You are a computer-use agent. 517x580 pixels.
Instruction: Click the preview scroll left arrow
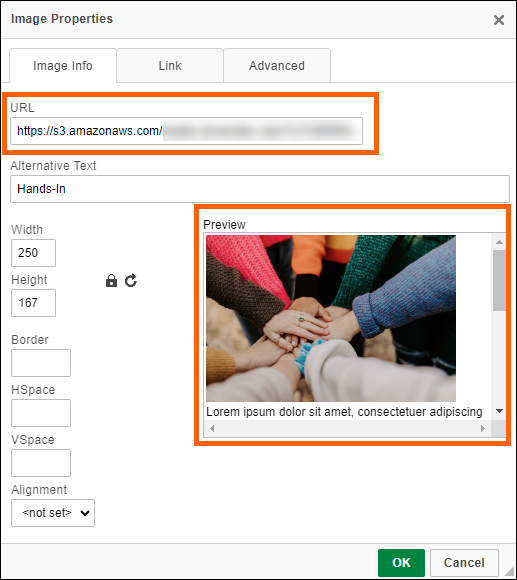click(212, 428)
